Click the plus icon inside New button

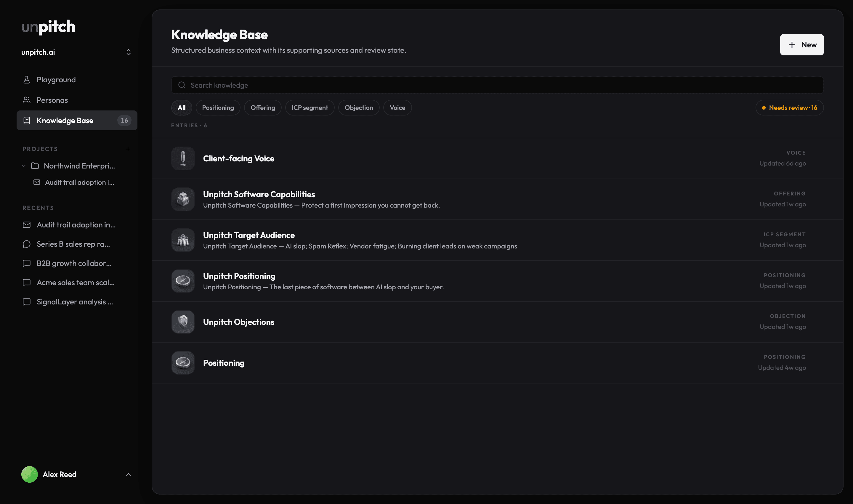pos(791,44)
